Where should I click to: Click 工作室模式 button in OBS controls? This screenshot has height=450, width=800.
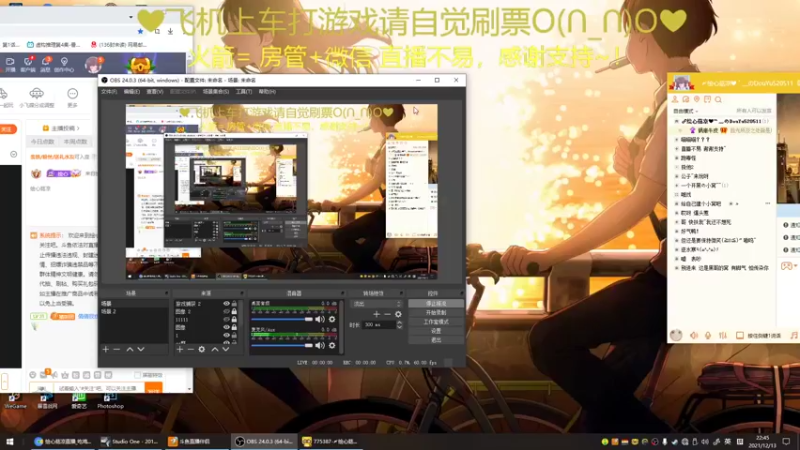(x=436, y=322)
